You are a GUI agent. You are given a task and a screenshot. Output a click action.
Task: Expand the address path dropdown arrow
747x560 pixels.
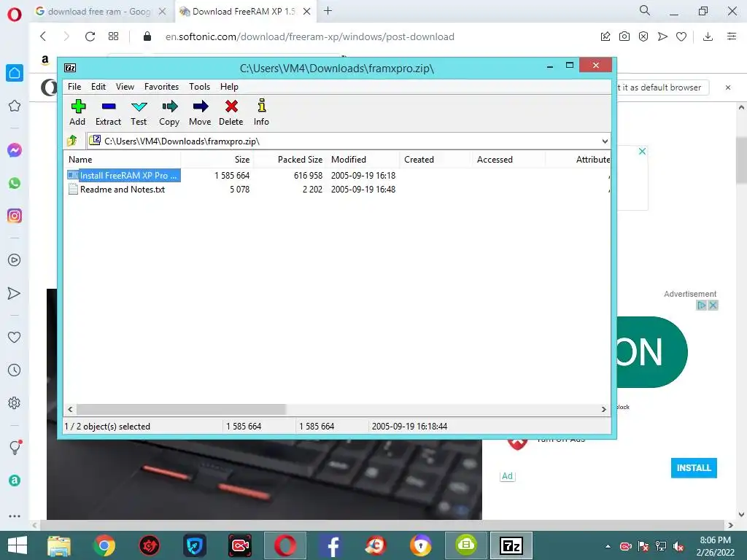click(x=605, y=141)
